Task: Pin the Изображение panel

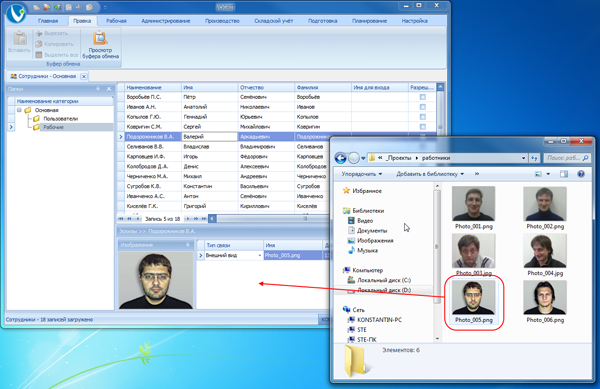Action: [x=188, y=245]
